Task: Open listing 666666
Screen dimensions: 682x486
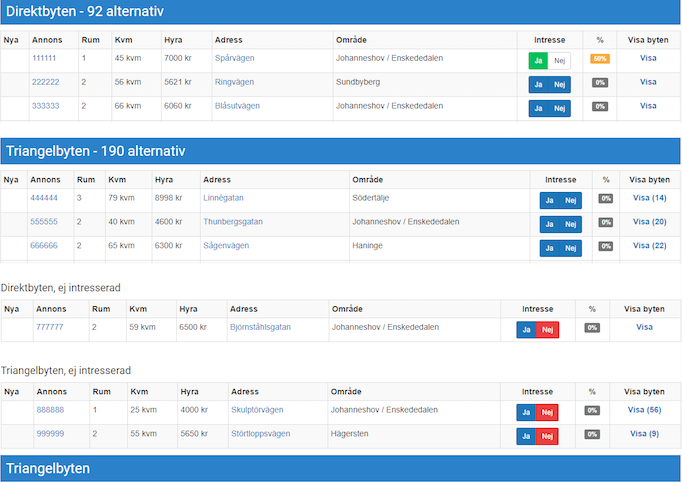Action: (x=43, y=245)
